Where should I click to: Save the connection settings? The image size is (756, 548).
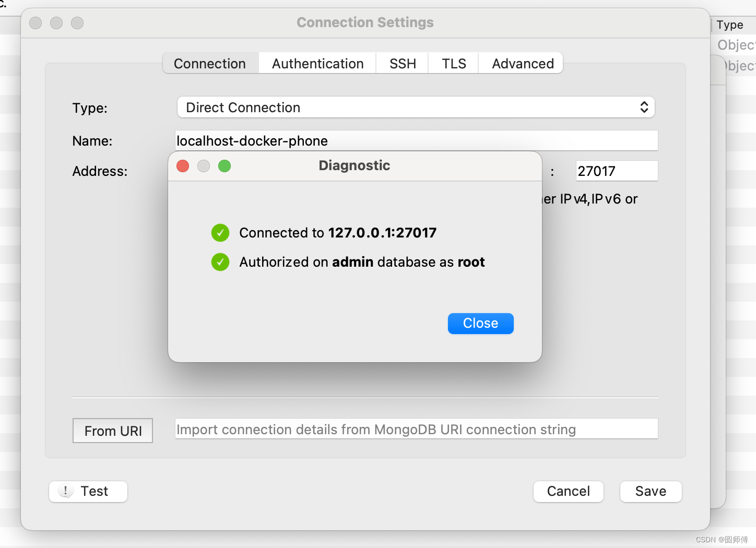651,491
